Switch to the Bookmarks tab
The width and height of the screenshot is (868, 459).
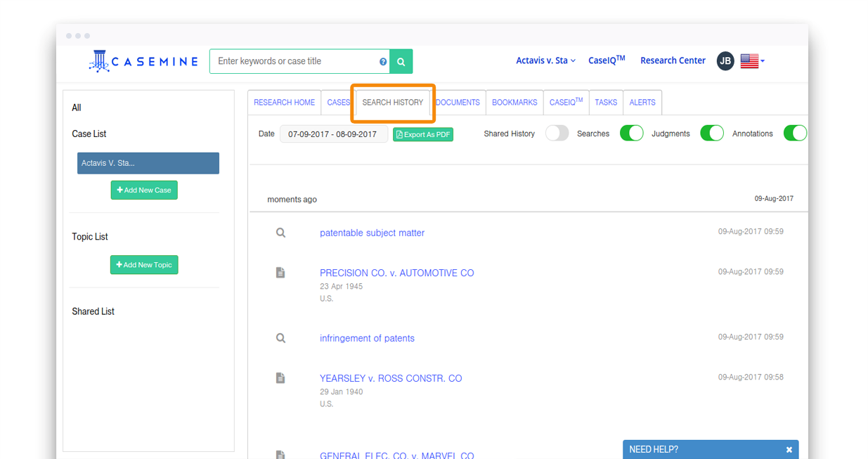pyautogui.click(x=514, y=103)
